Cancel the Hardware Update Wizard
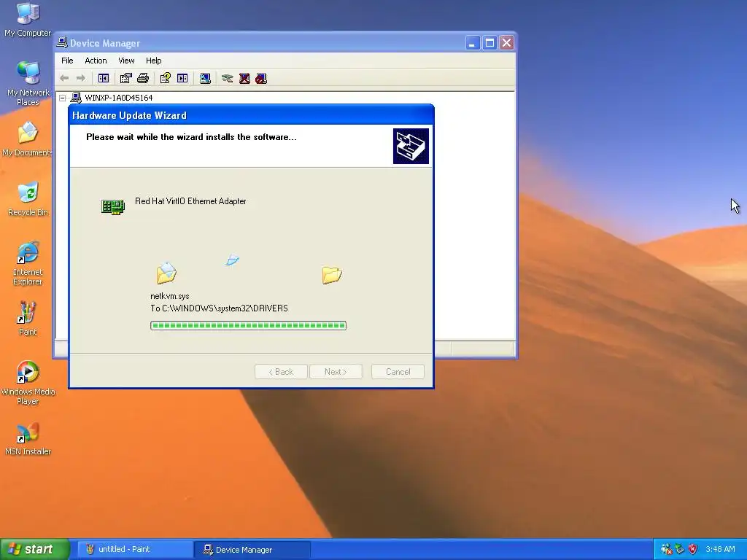 tap(398, 371)
